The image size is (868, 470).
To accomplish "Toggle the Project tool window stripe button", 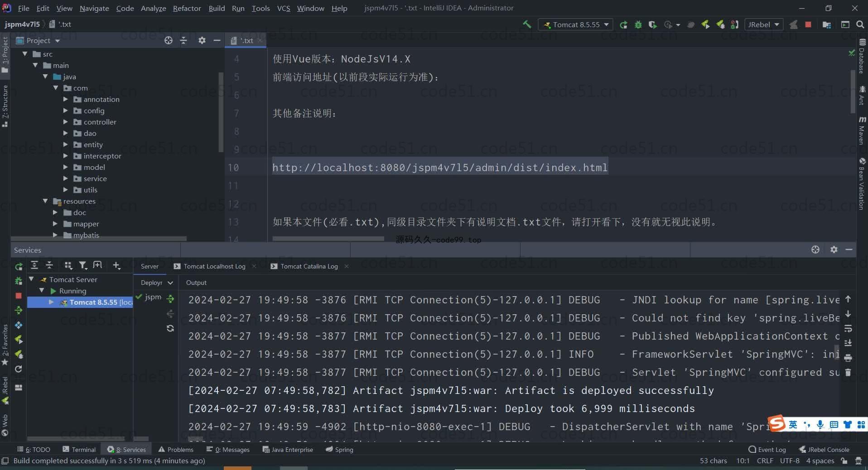I will coord(5,55).
